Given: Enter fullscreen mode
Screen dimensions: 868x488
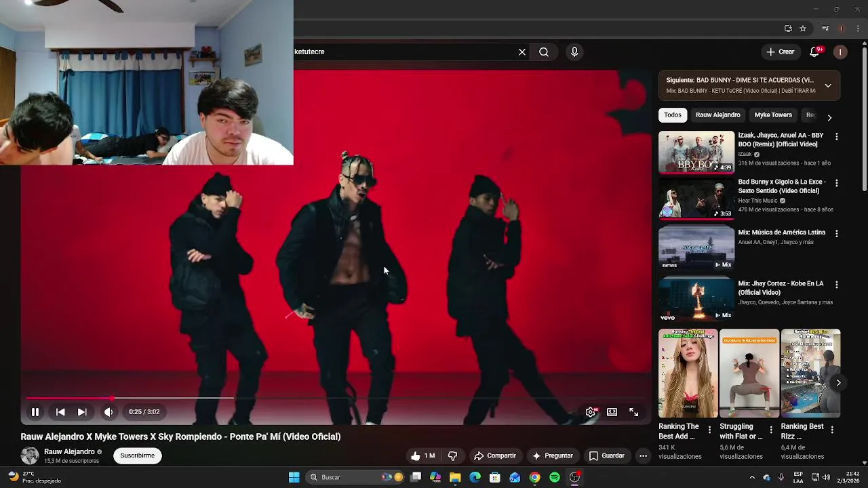Looking at the screenshot, I should click(x=633, y=412).
